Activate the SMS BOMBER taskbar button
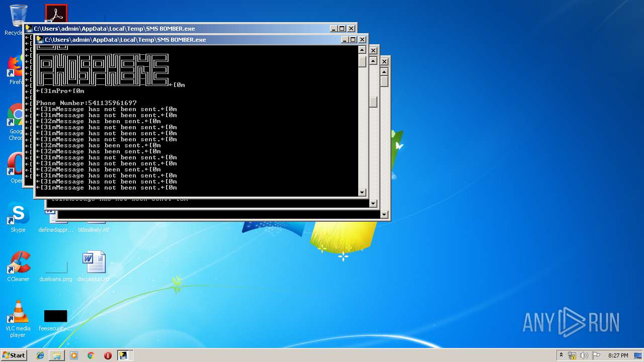This screenshot has height=362, width=644. pyautogui.click(x=123, y=355)
